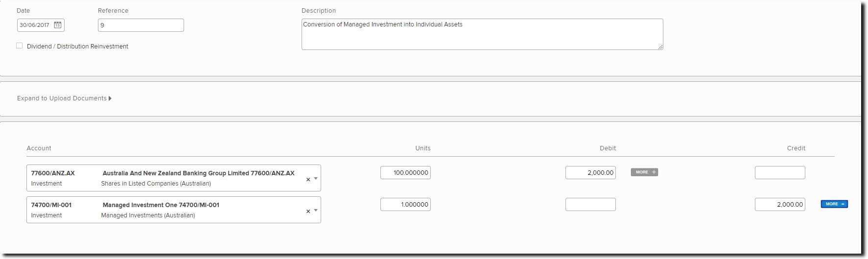Select the Managed Investment credit amount field
Screen dimensions: 868x259
[x=780, y=205]
